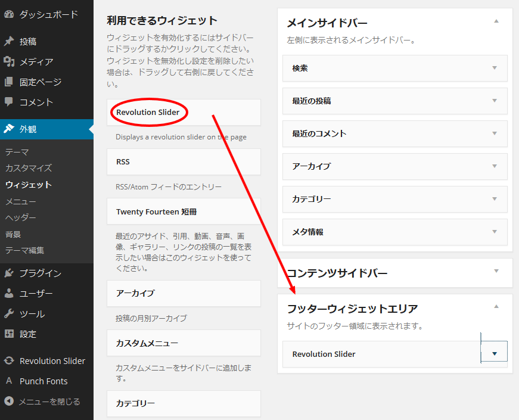The width and height of the screenshot is (519, 420).
Task: Click the pushpin icon next to 投稿
Action: coord(9,41)
